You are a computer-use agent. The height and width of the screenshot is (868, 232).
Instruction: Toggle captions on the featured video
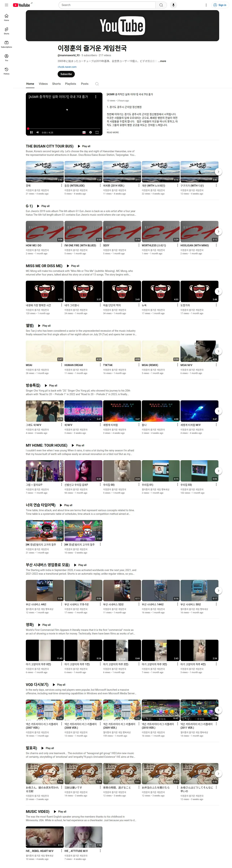click(84, 132)
